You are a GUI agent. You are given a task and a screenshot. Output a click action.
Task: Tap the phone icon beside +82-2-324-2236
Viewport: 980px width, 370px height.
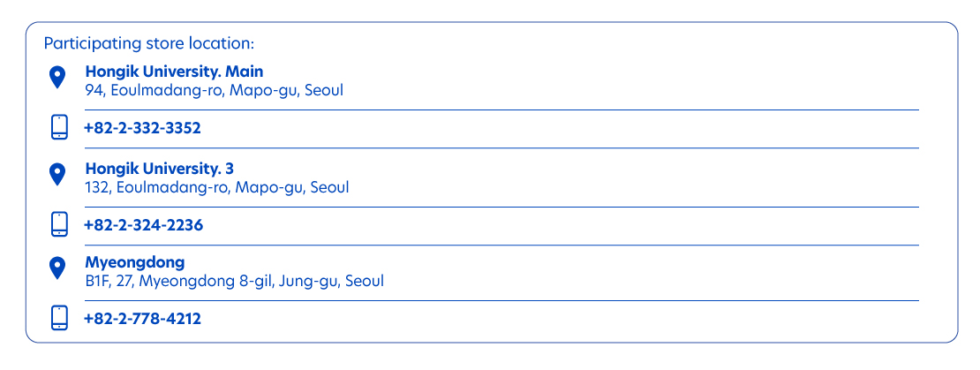tap(59, 224)
